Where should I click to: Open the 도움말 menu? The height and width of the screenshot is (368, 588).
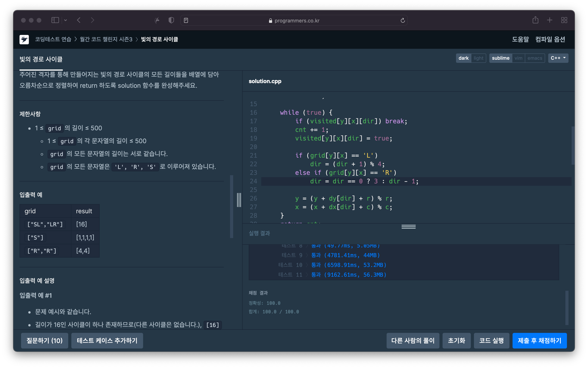[x=520, y=39]
